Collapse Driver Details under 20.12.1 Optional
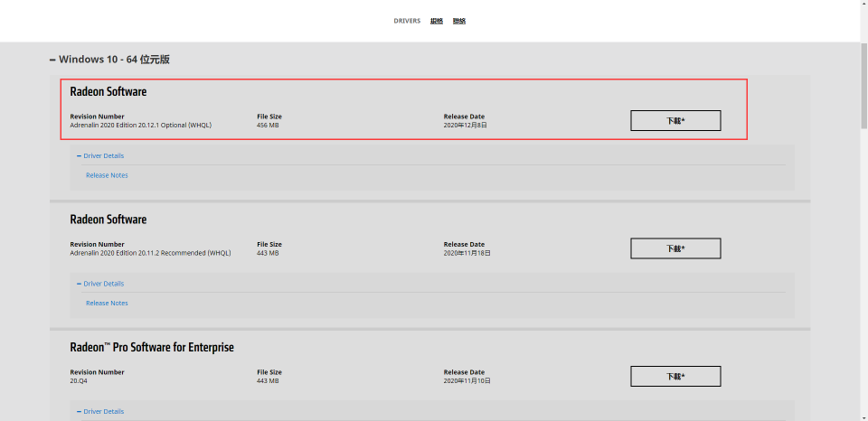The width and height of the screenshot is (868, 421). 100,156
